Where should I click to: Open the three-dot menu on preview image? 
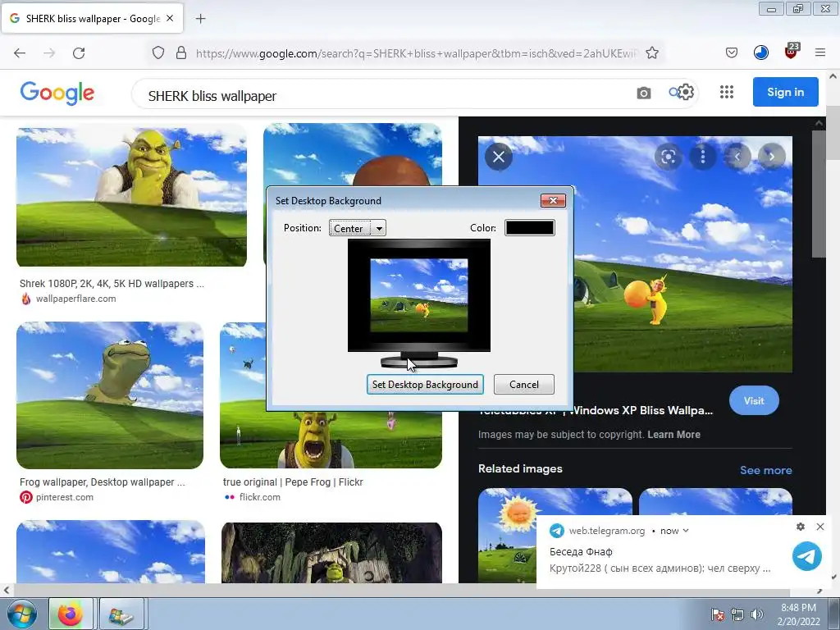pyautogui.click(x=703, y=157)
